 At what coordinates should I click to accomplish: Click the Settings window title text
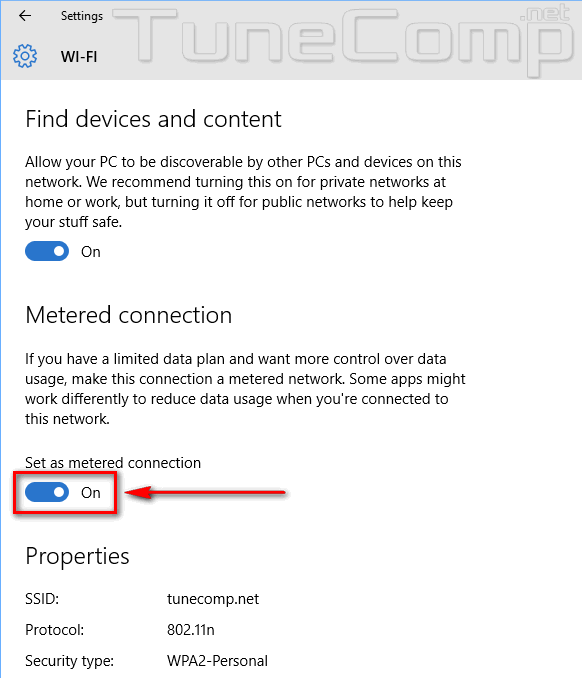(x=82, y=16)
